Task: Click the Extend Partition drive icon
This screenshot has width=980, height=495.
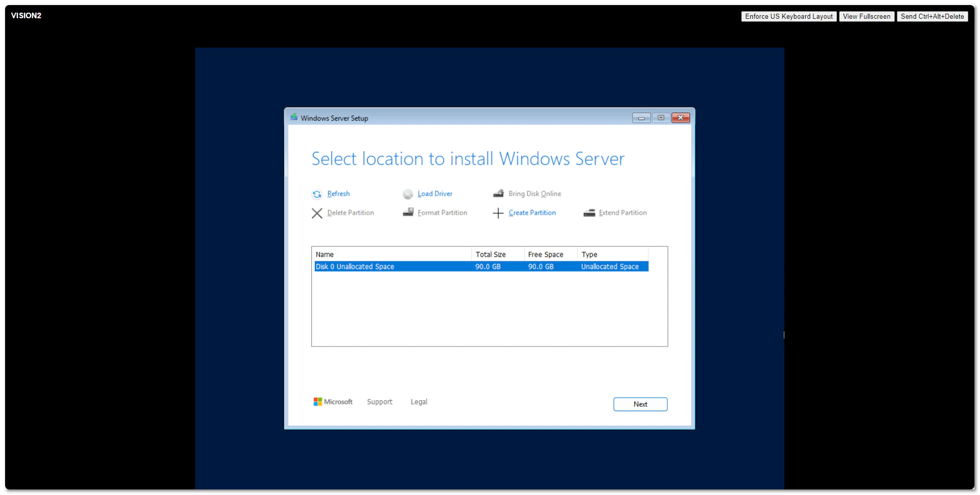Action: click(x=589, y=213)
